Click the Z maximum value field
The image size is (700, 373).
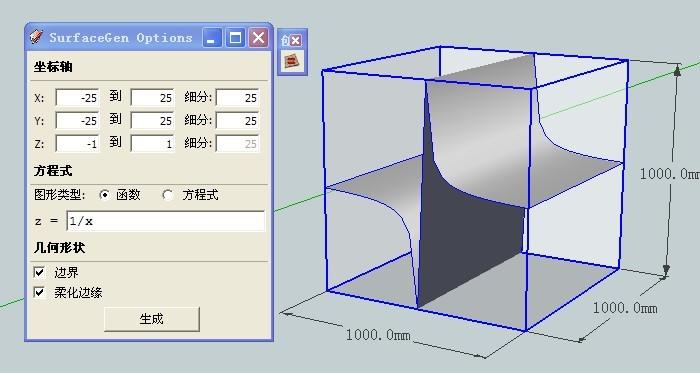(152, 144)
